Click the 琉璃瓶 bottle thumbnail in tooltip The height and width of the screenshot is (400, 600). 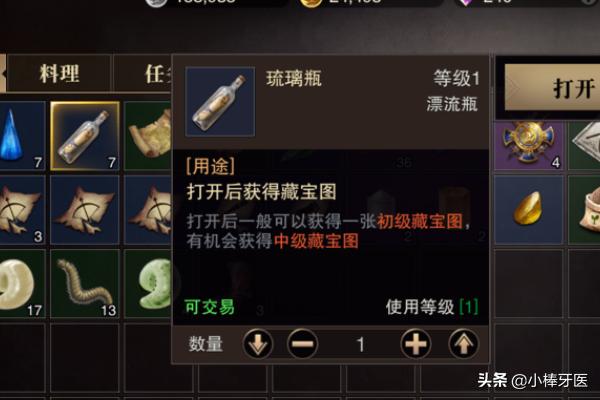tap(220, 101)
